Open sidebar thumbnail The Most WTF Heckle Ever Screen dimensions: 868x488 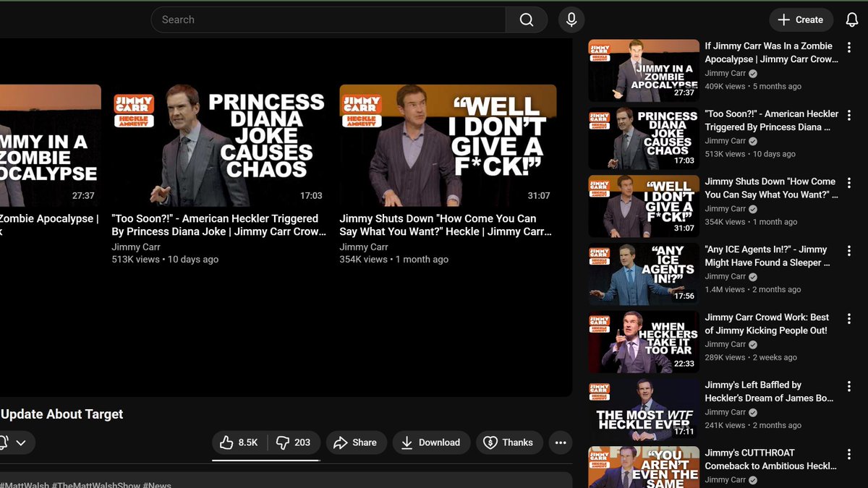pos(644,409)
